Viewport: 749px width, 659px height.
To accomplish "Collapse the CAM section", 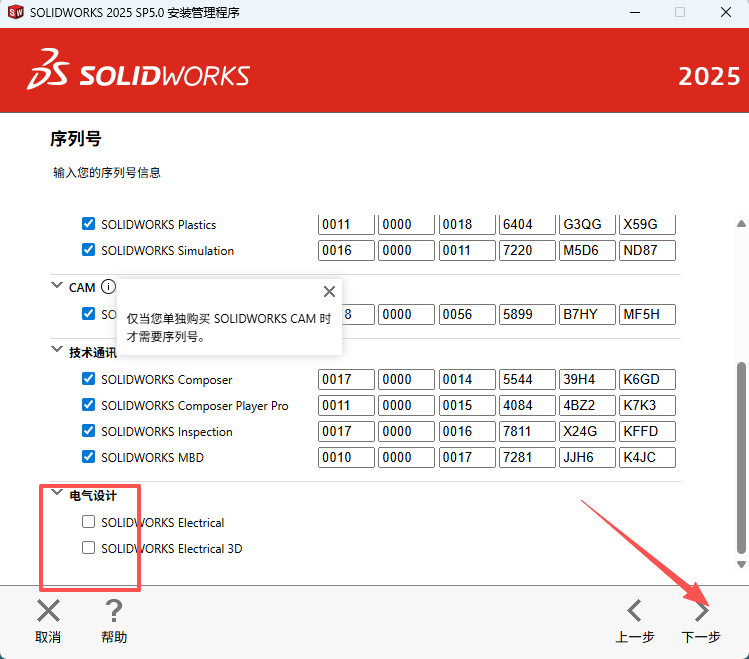I will click(57, 286).
